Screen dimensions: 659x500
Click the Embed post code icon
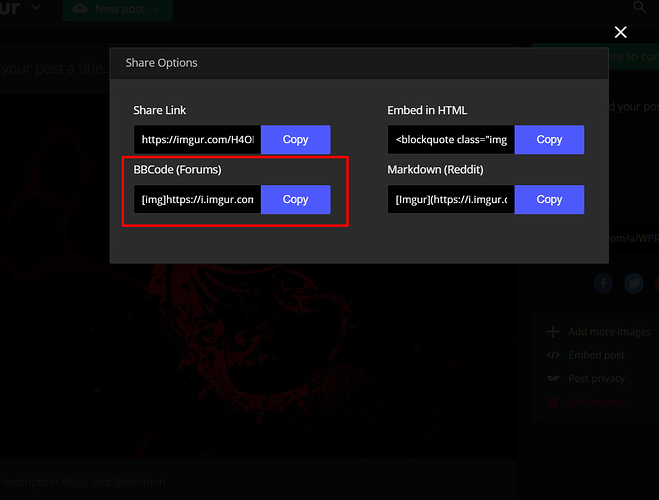point(553,355)
